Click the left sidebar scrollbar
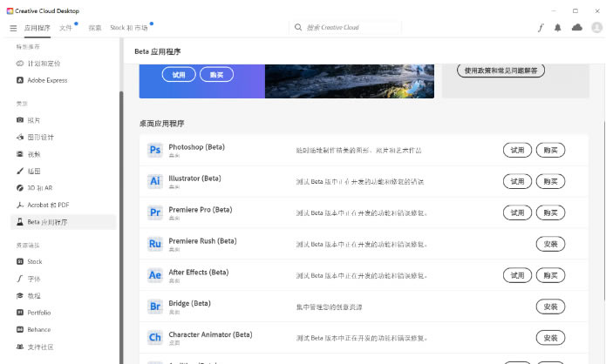Viewport: 606px width, 364px height. pyautogui.click(x=121, y=228)
